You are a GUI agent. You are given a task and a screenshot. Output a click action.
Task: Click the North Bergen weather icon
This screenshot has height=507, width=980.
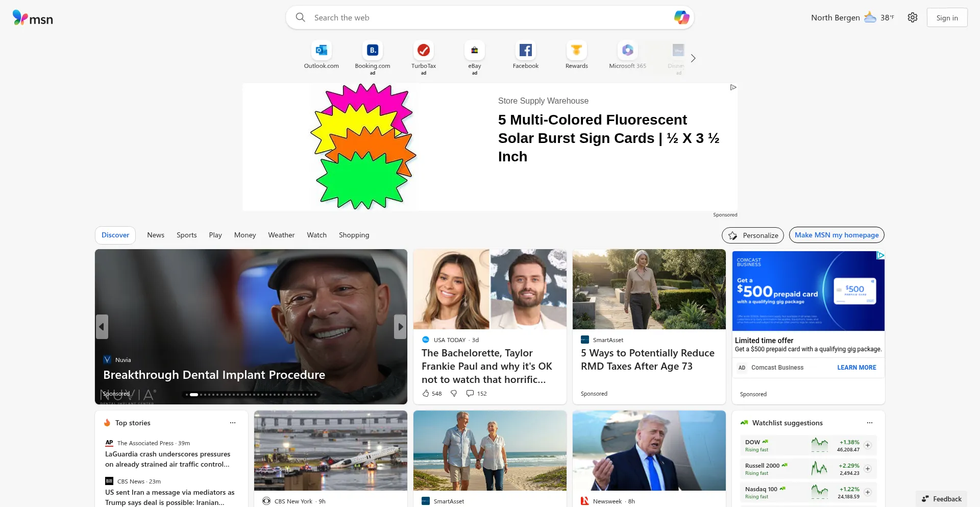point(870,17)
